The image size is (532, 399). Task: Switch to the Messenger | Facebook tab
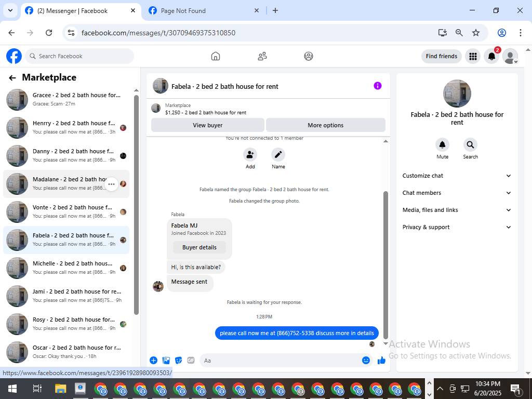click(x=81, y=11)
